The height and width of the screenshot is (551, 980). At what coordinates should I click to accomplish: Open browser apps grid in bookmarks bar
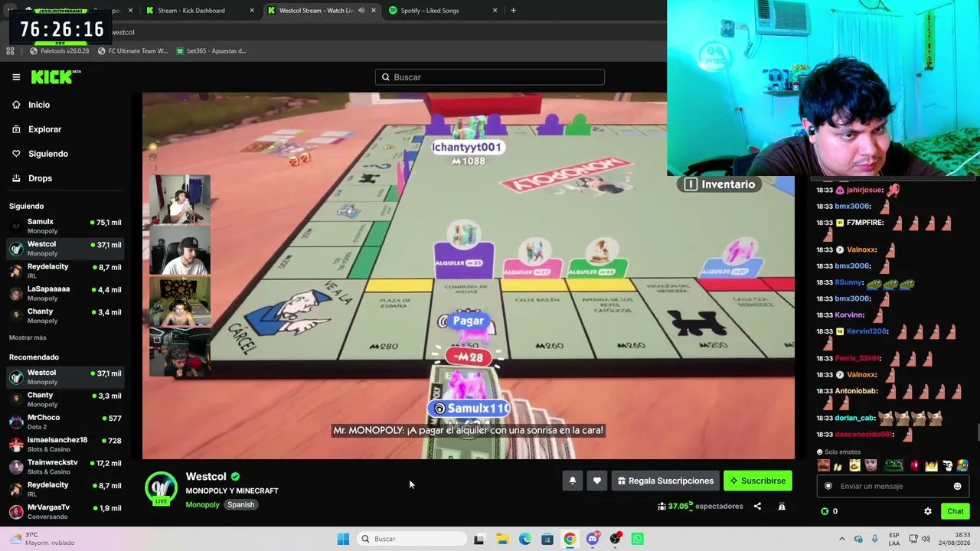pos(10,51)
